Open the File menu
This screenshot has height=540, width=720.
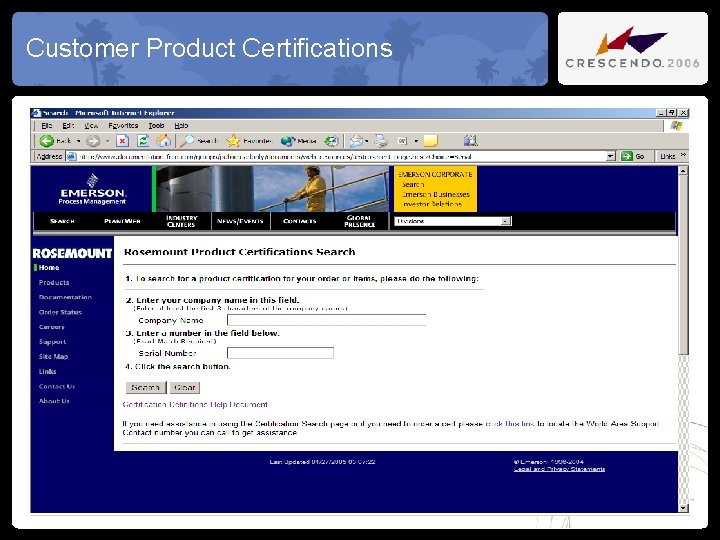coord(46,125)
